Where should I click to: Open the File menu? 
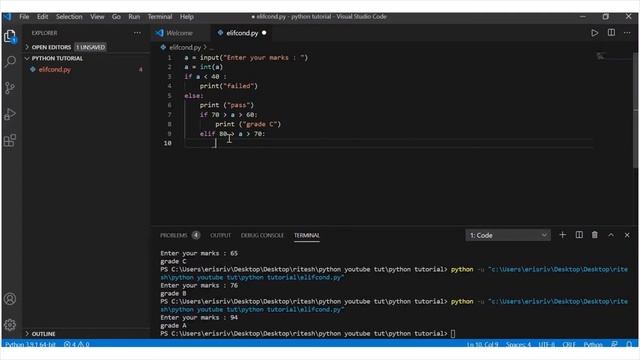(x=24, y=17)
